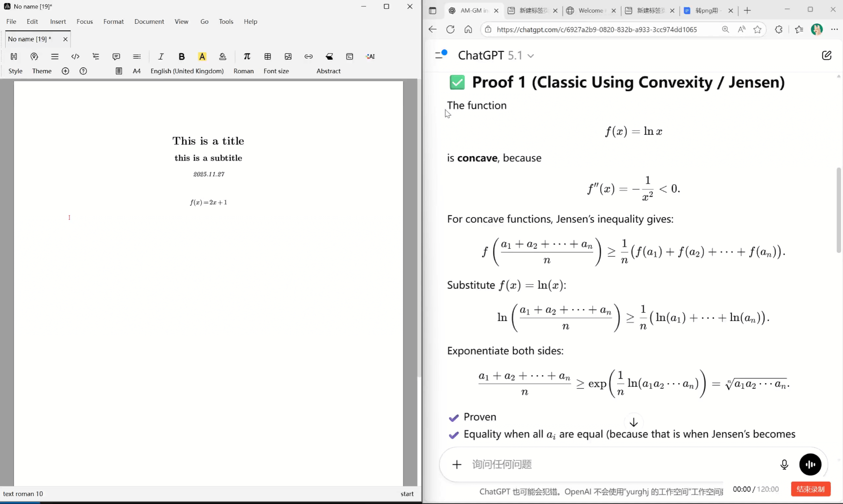Screen dimensions: 843x504
Task: Switch to the Welcome browser tab
Action: [x=590, y=10]
